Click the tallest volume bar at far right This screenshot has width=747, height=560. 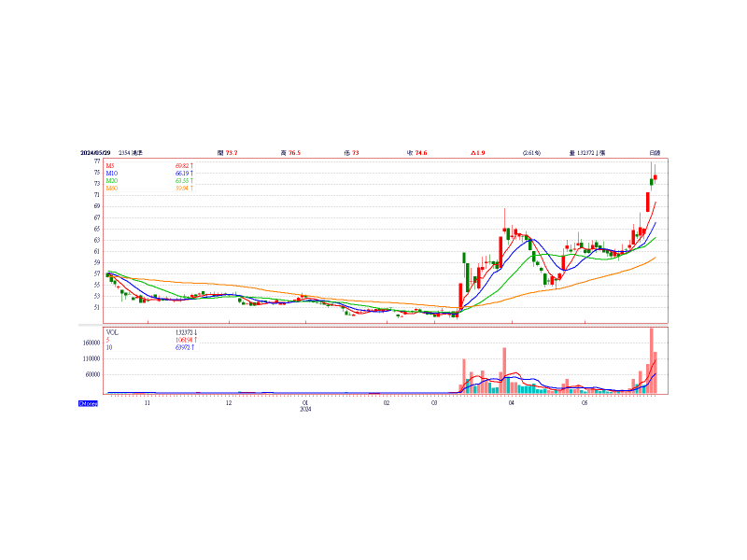[652, 360]
